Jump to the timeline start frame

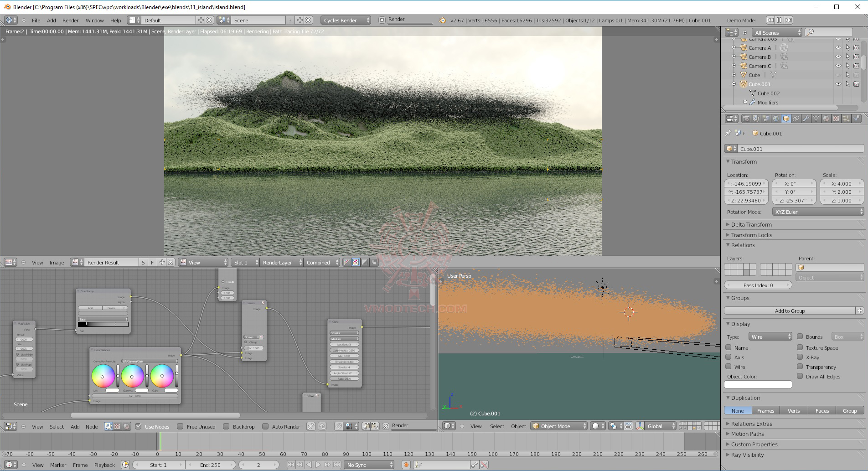click(291, 465)
